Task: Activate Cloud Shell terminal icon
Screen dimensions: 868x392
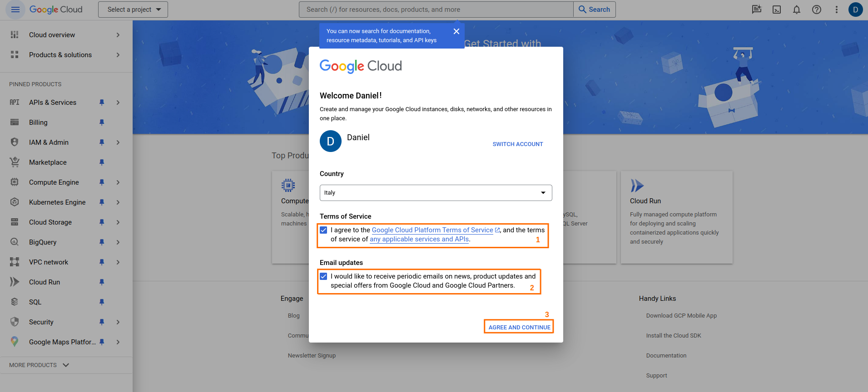Action: tap(777, 10)
